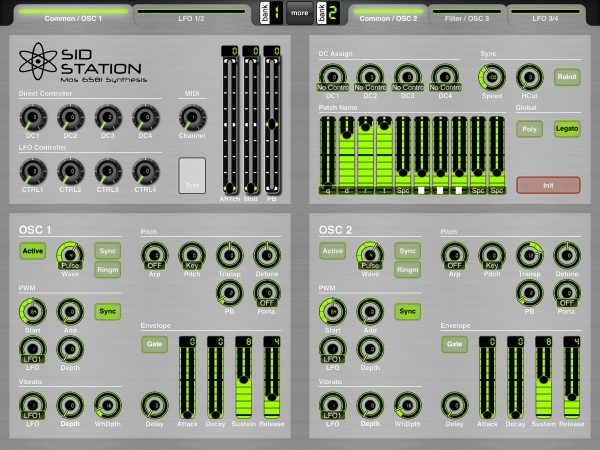Click the OSC 1 PB range knob
The width and height of the screenshot is (600, 450).
230,293
